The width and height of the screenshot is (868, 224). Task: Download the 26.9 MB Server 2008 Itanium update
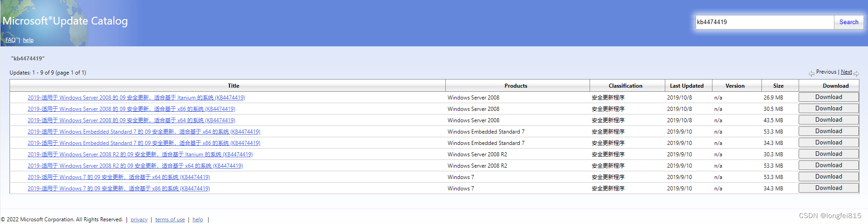[829, 97]
